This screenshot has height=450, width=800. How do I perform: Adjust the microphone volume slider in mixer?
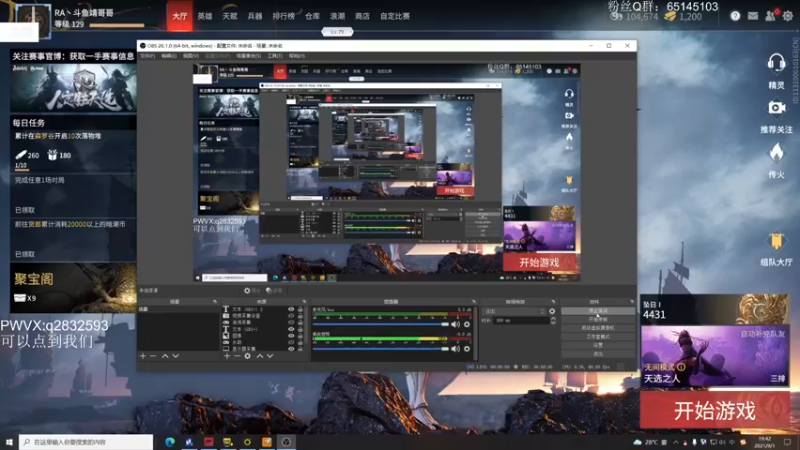point(381,324)
